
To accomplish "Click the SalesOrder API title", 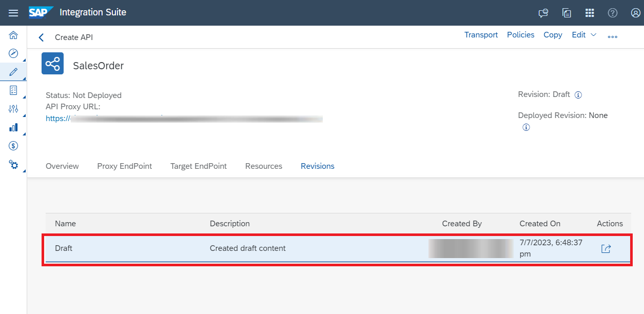I will [x=99, y=66].
